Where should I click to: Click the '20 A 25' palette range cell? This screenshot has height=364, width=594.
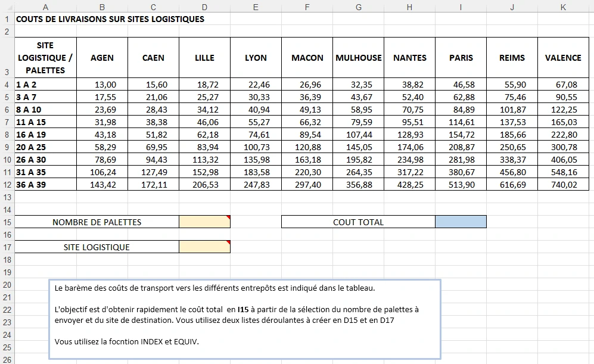(x=46, y=147)
